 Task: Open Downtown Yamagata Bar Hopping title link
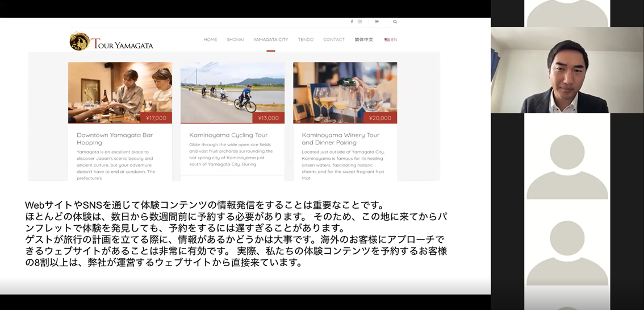click(x=115, y=139)
